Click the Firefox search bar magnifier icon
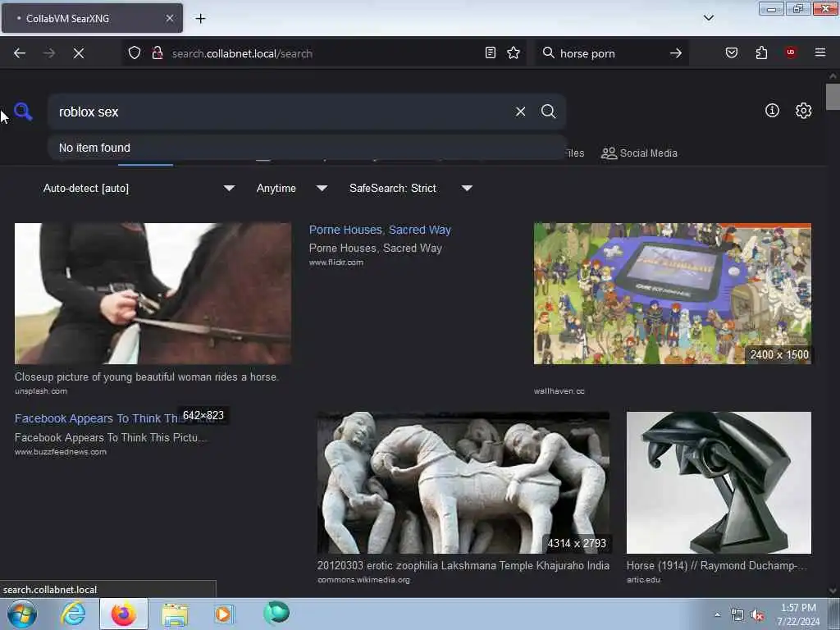 549,52
